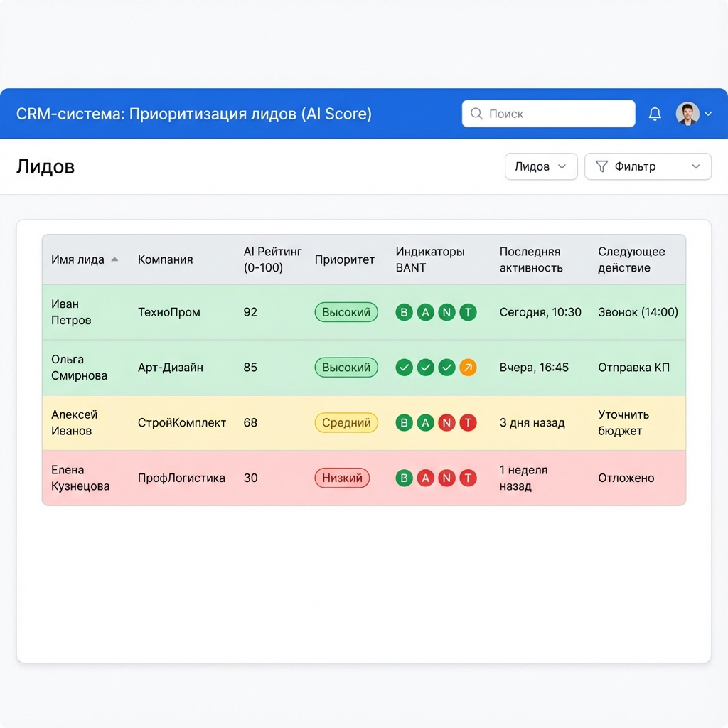The height and width of the screenshot is (728, 728).
Task: Click the Приоритет column header
Action: (x=345, y=259)
